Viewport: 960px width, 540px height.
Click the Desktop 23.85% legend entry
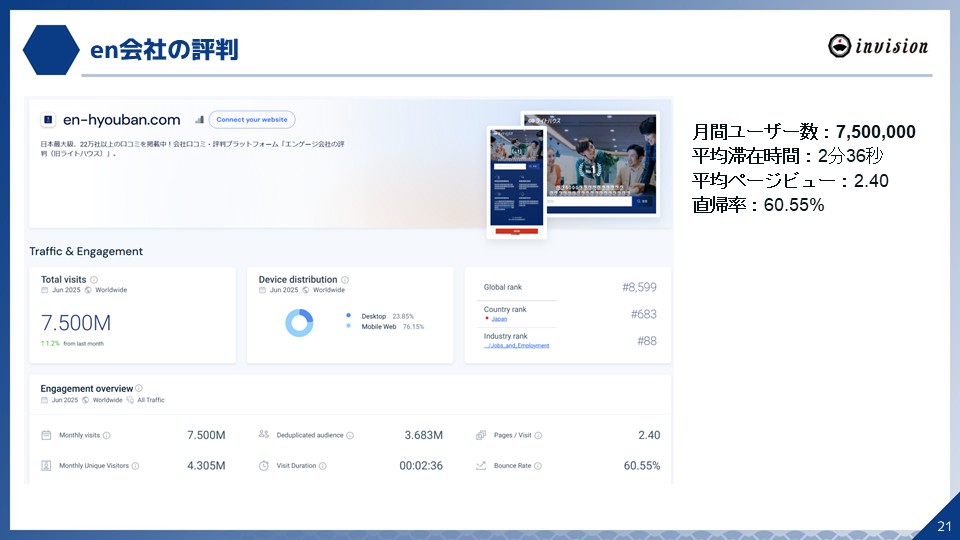pos(380,316)
